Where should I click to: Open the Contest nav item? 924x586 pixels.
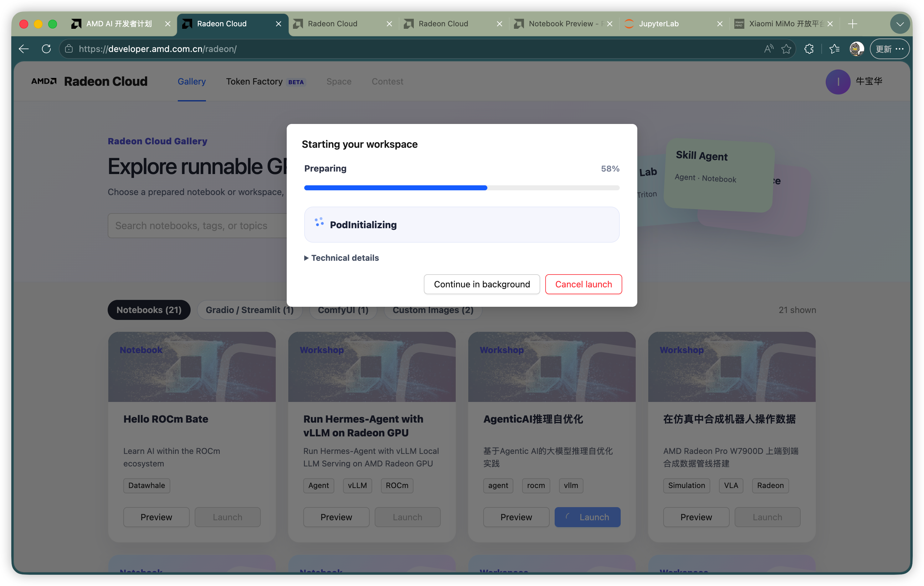tap(387, 81)
